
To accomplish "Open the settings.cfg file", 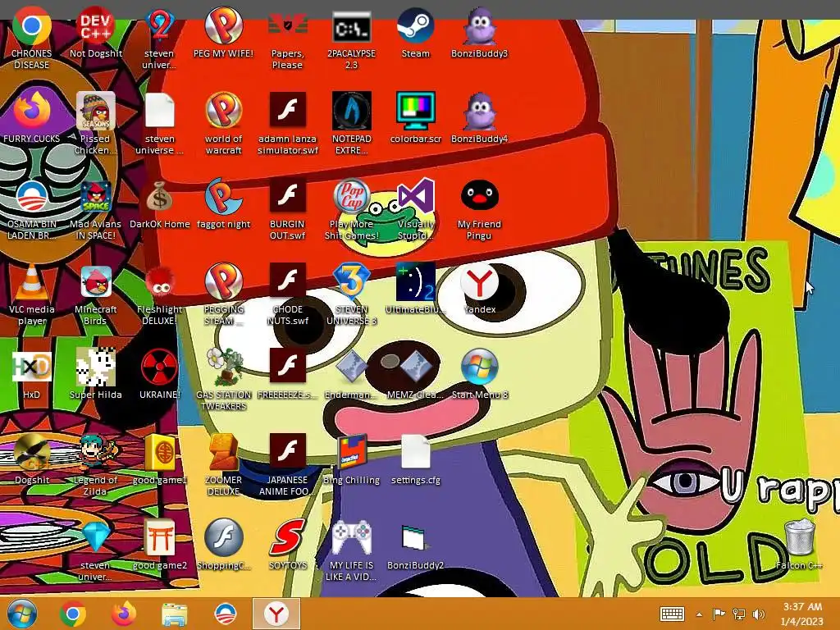I will (x=416, y=452).
